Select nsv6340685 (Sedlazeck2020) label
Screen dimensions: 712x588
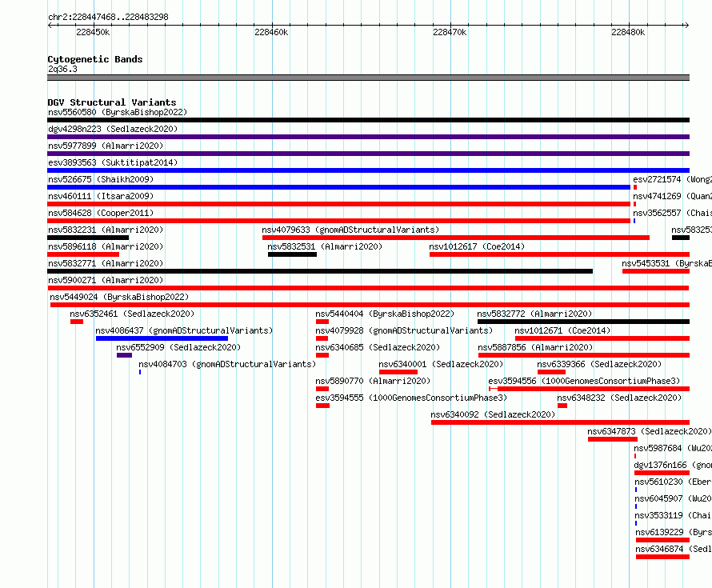(378, 347)
